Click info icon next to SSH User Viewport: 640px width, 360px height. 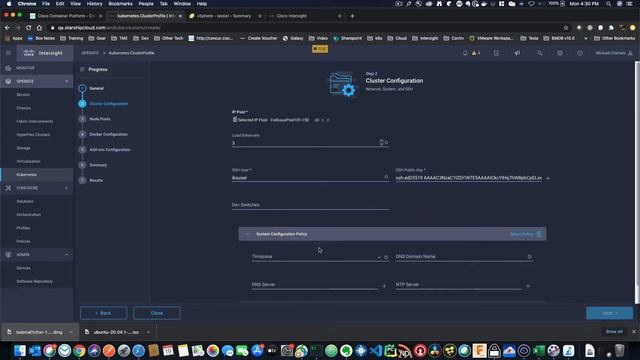pos(386,177)
